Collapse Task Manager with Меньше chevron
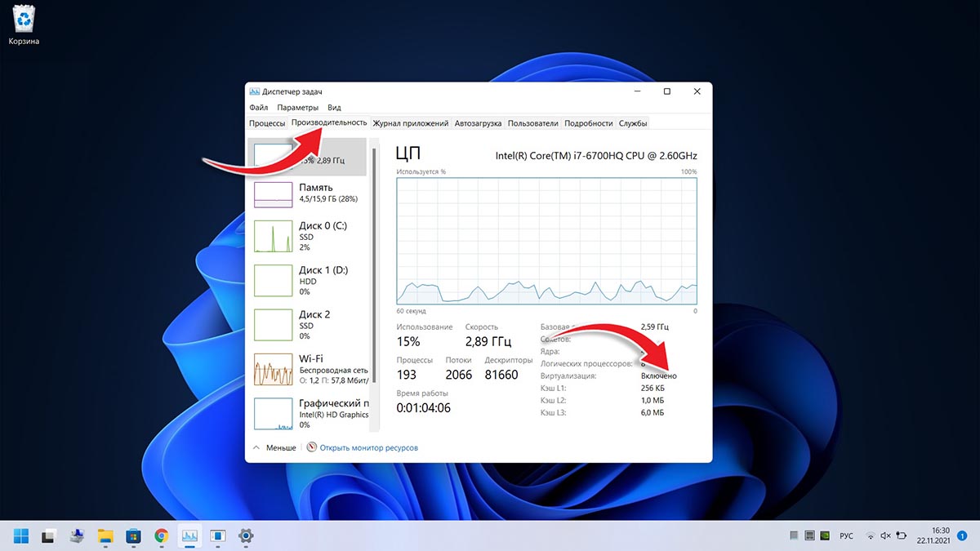Screen dimensions: 980x551 pos(274,447)
